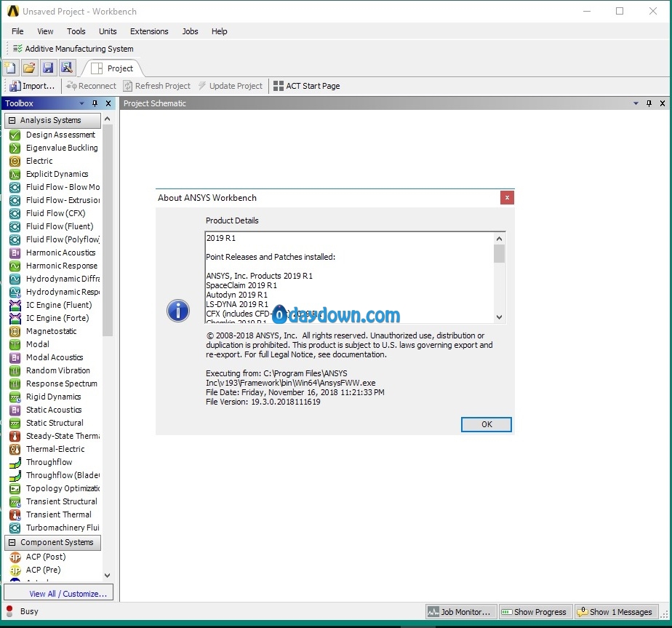Screen dimensions: 672x628
Task: Toggle pin on Project Schematic panel
Action: 649,103
